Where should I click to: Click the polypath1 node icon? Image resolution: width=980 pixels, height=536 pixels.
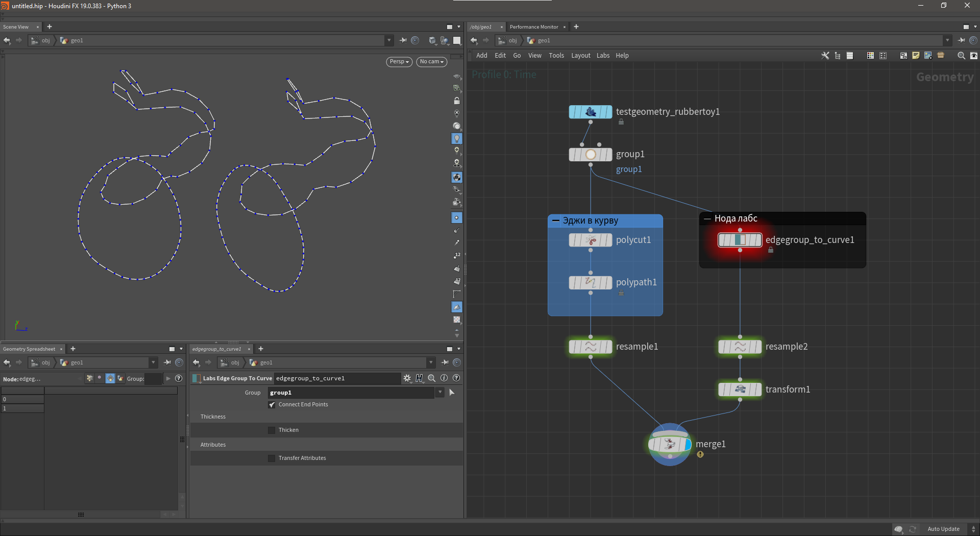591,282
